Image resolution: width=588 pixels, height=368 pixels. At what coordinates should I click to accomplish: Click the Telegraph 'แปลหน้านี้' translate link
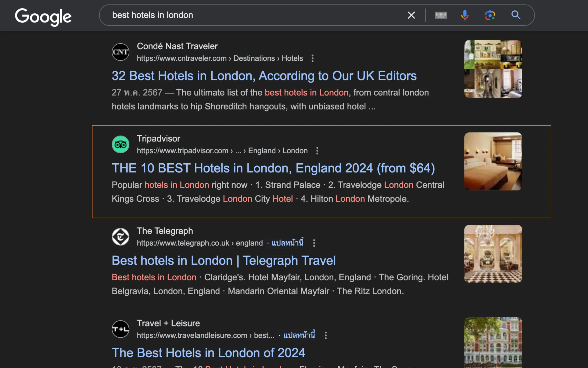287,243
